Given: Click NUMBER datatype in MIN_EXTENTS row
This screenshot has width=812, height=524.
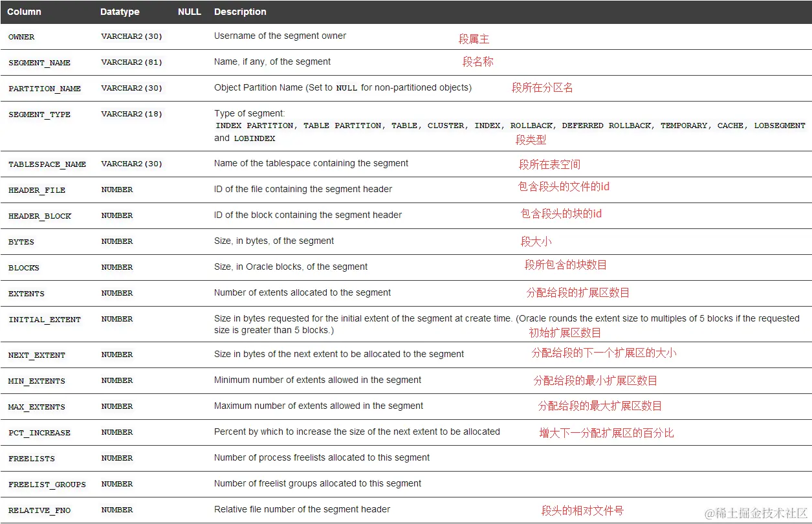Looking at the screenshot, I should point(117,380).
